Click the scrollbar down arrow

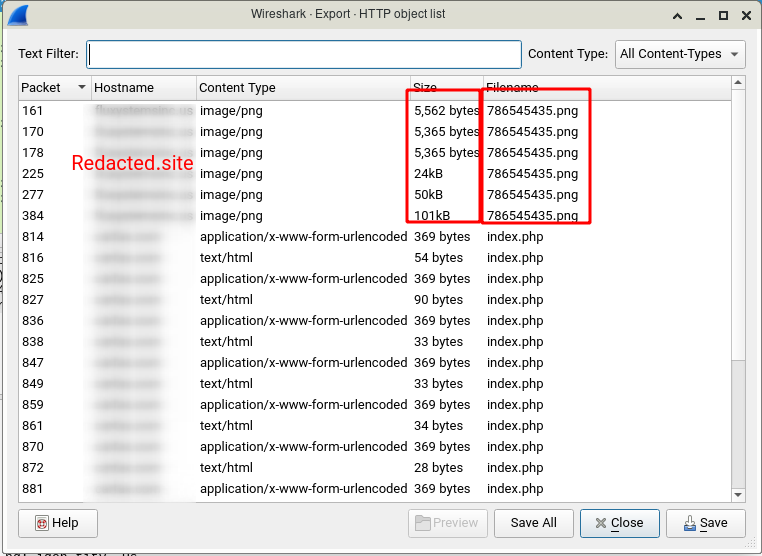tap(738, 495)
